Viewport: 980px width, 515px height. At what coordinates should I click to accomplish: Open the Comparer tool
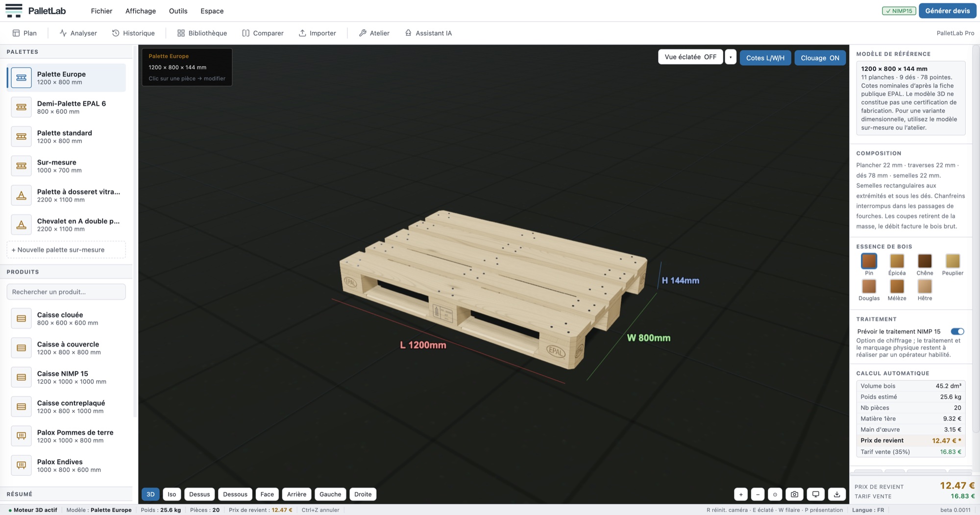coord(263,33)
